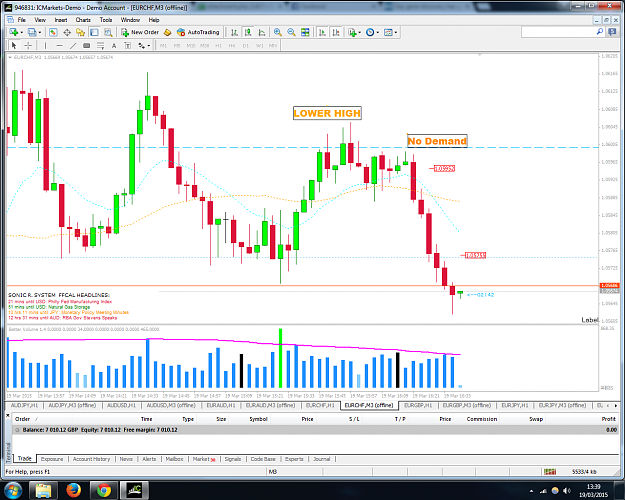This screenshot has height=500, width=625.
Task: Switch to line chart display icon
Action: (x=262, y=32)
